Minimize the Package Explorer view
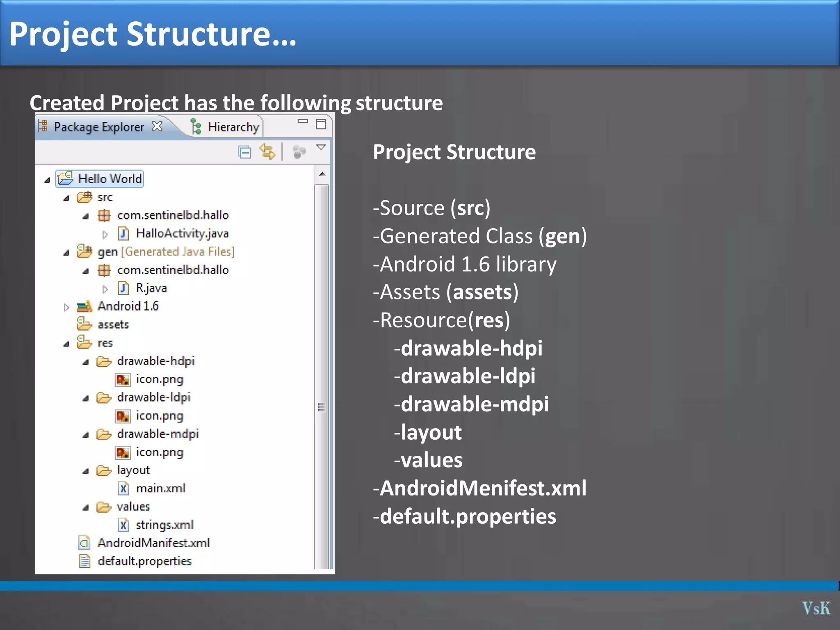Screen dimensions: 840x630 (303, 121)
